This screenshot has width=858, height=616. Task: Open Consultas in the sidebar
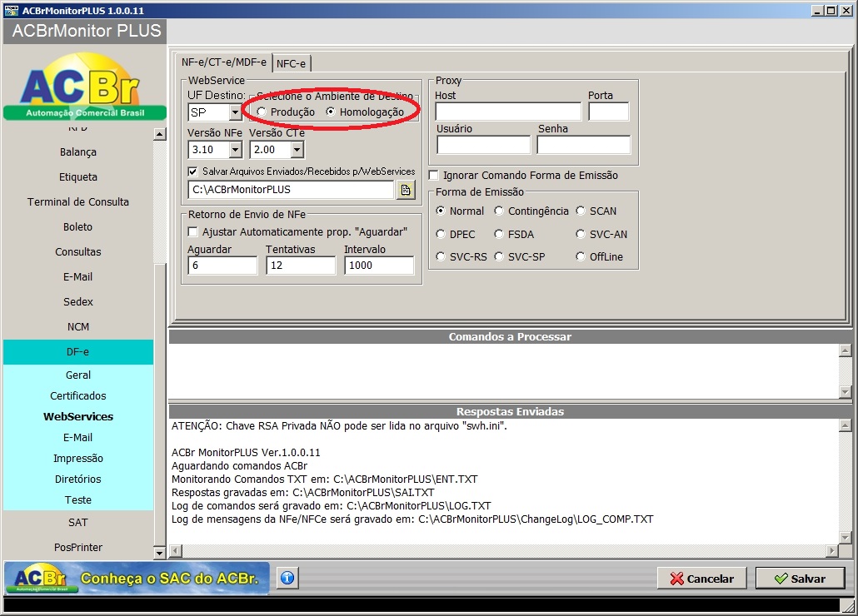[x=78, y=252]
